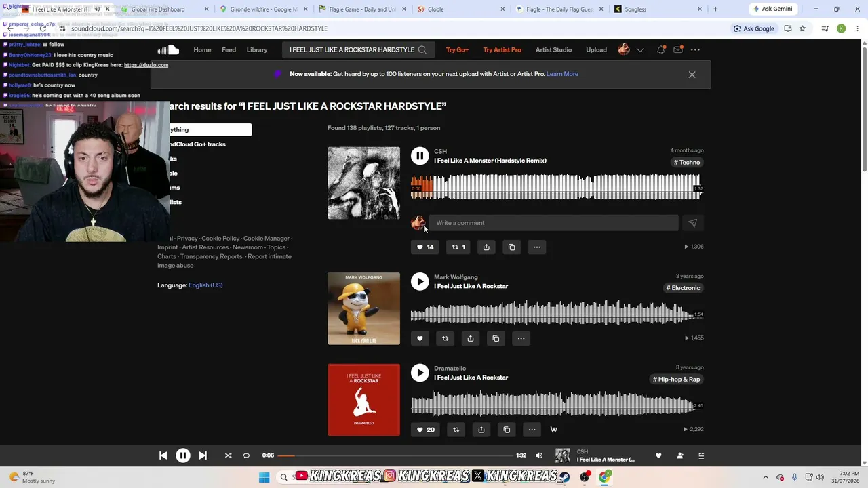Click the buy cart icon on Dramatello track
Image resolution: width=868 pixels, height=488 pixels.
tap(554, 430)
